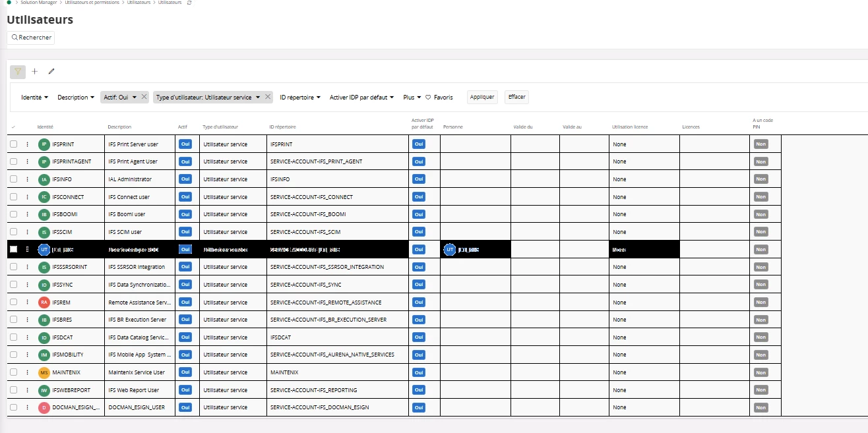
Task: Click the Favoris heart icon
Action: pos(428,97)
